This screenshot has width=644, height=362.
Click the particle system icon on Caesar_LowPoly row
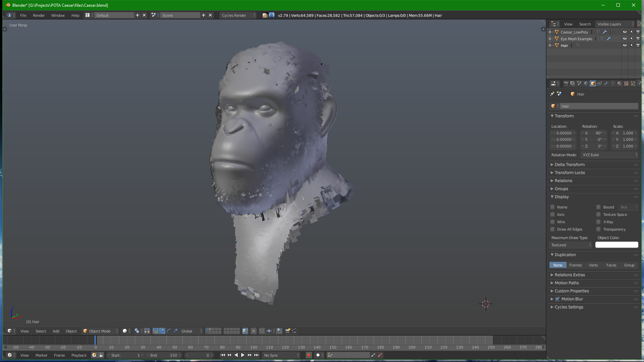tap(611, 32)
